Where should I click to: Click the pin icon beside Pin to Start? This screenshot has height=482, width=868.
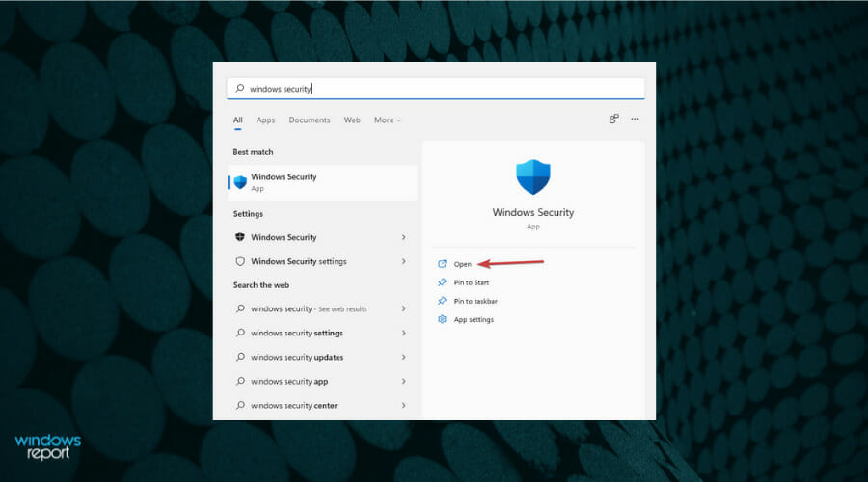[442, 282]
